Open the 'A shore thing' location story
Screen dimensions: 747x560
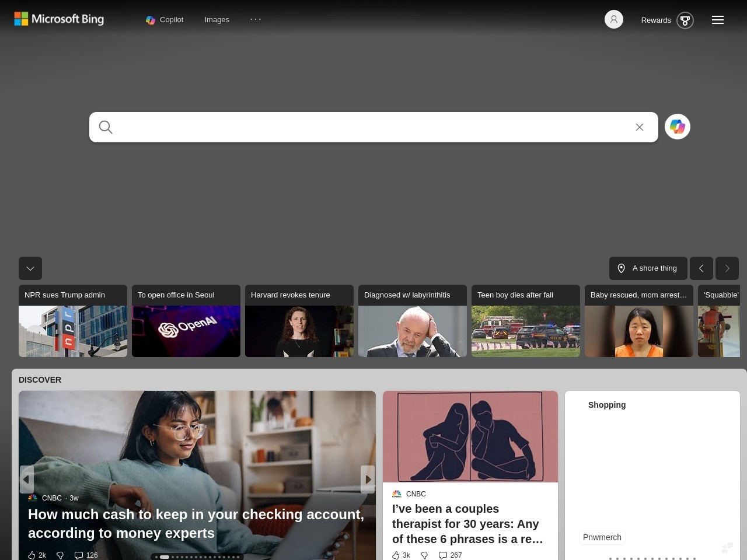coord(648,268)
